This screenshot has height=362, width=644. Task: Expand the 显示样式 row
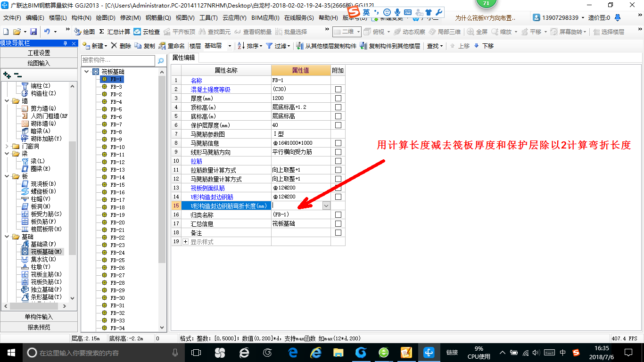tap(185, 241)
